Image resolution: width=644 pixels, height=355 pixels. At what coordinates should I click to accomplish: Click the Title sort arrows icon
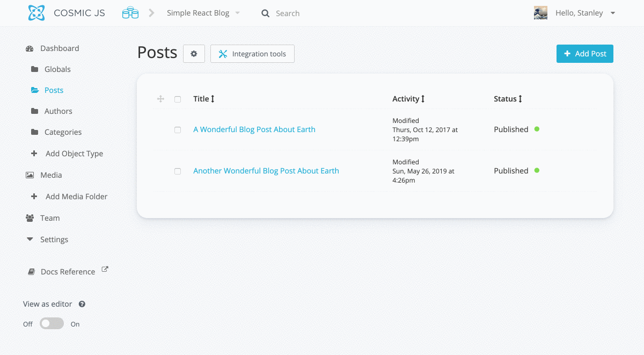tap(213, 99)
